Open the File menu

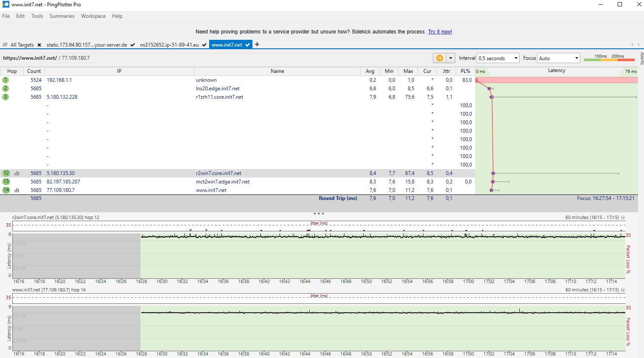coord(6,16)
